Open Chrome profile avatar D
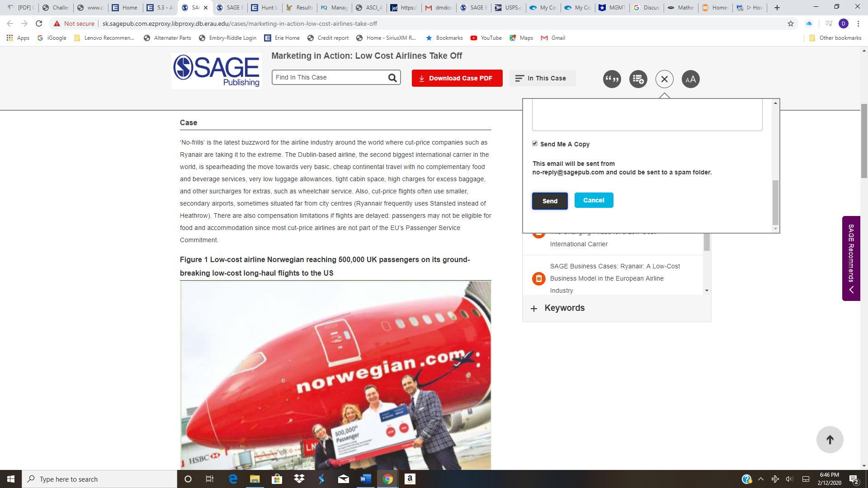 [843, 23]
